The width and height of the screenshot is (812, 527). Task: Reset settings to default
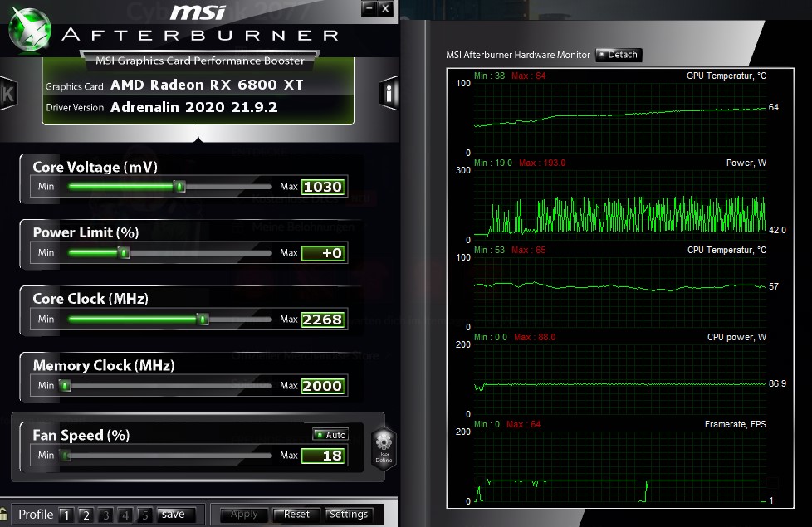(296, 515)
